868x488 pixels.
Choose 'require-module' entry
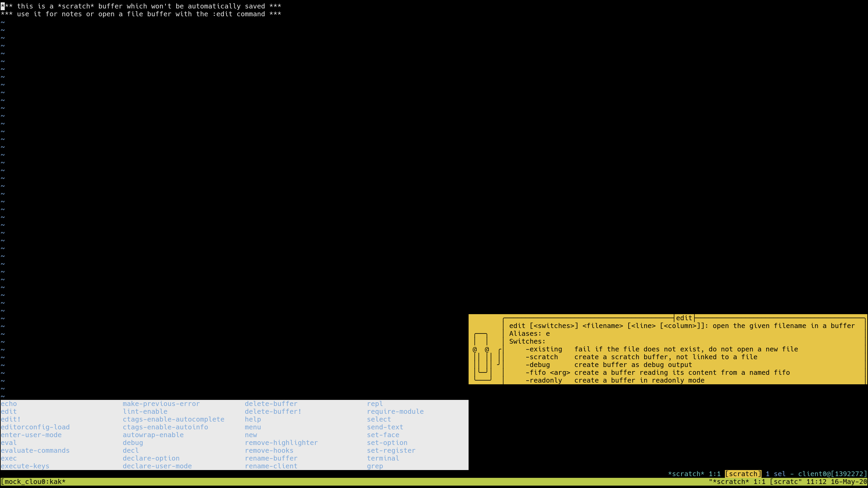(x=395, y=411)
